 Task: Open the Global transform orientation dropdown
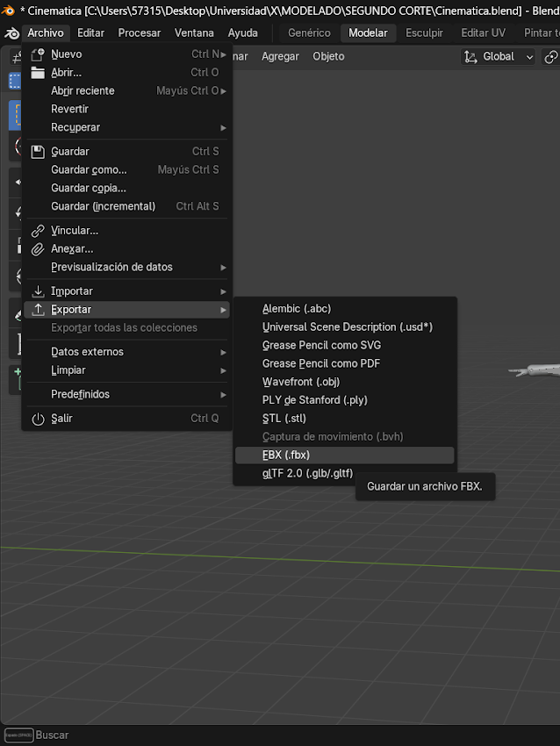click(499, 57)
